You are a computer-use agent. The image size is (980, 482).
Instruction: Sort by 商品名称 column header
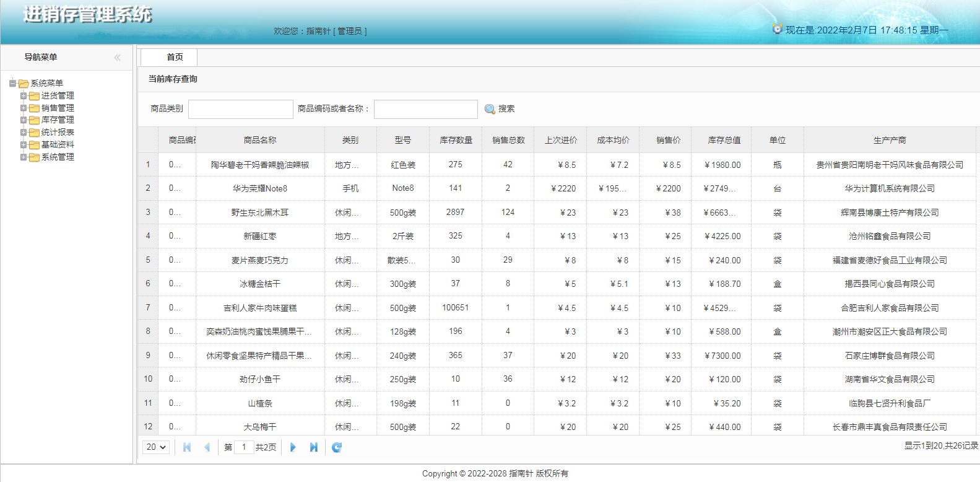click(260, 141)
